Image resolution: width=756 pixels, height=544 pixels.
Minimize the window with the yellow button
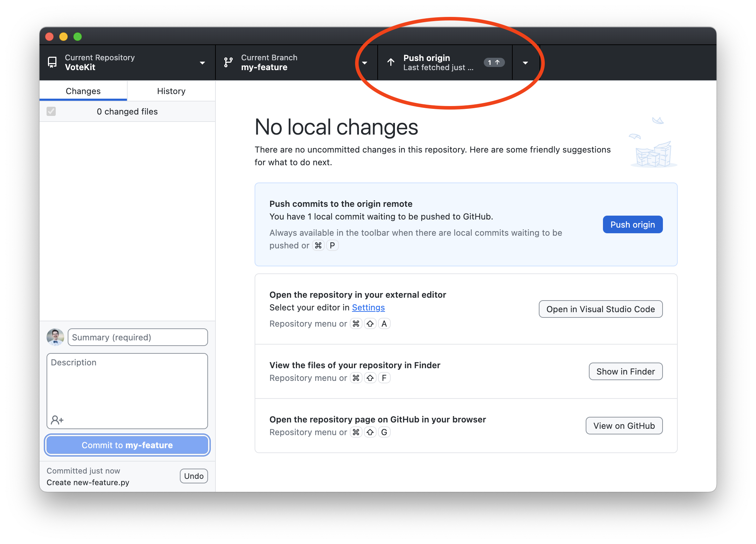click(x=63, y=37)
